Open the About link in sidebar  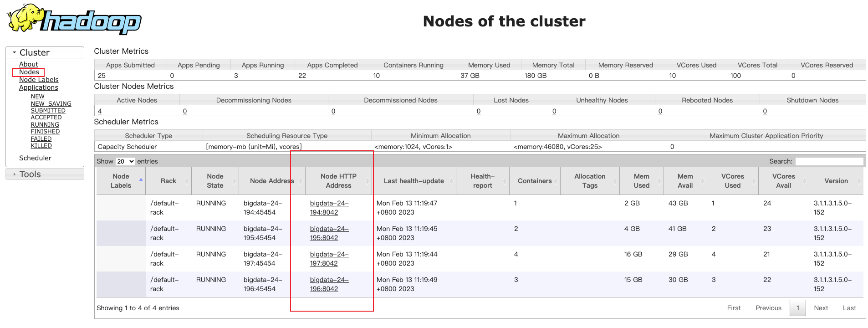pos(28,64)
